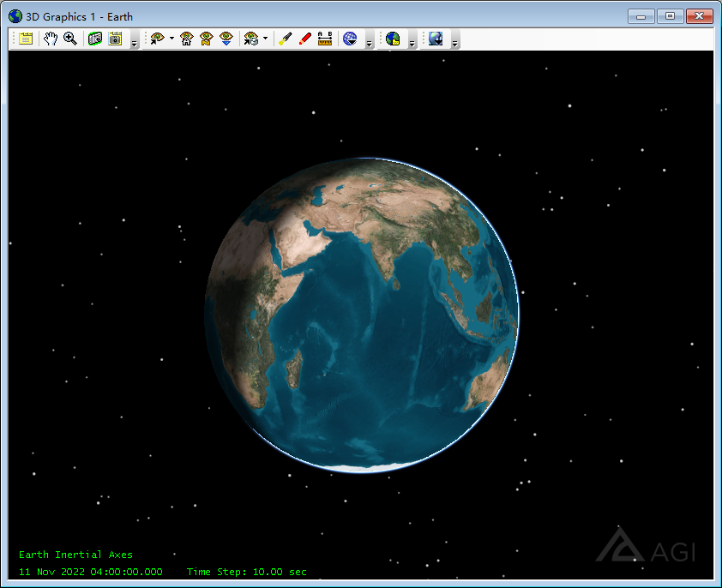The image size is (722, 588).
Task: Return to the Home view
Action: pyautogui.click(x=186, y=39)
